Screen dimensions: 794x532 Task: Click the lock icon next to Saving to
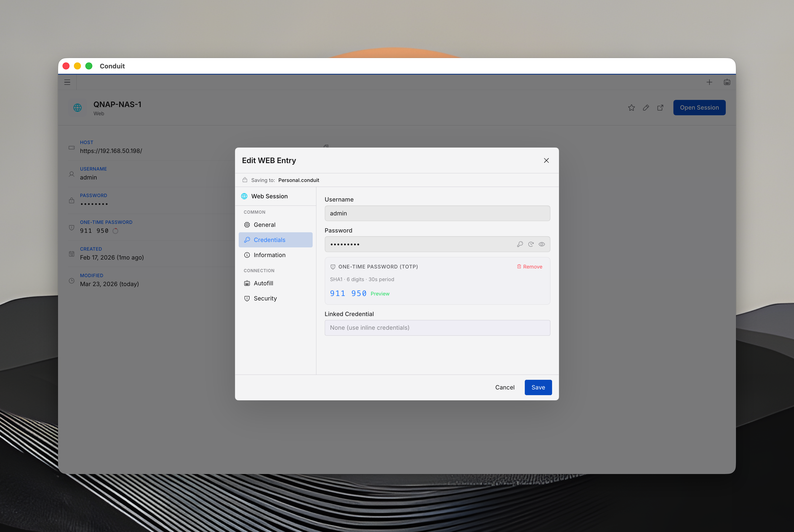click(x=245, y=180)
